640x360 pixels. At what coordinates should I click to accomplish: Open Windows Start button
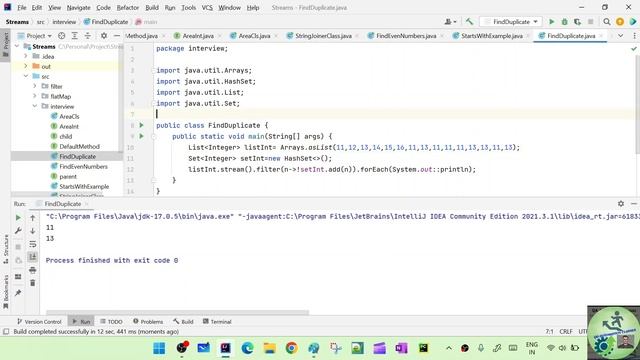159,348
